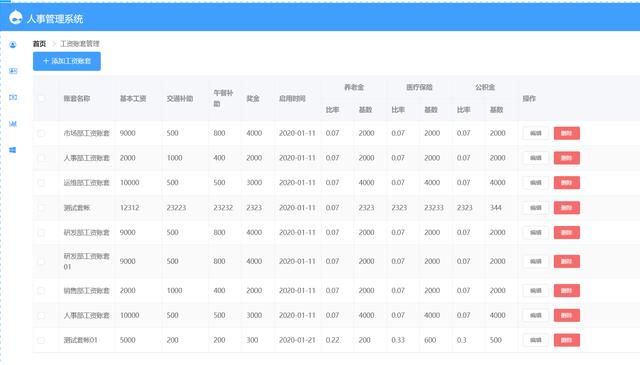Viewport: 640px width, 365px height.
Task: Delete the 研发部工资账套01 row
Action: (567, 261)
